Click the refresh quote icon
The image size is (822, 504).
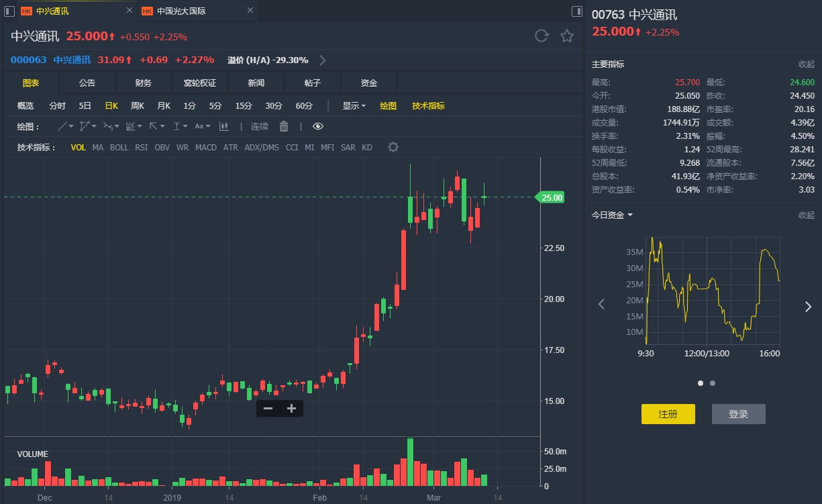click(542, 36)
